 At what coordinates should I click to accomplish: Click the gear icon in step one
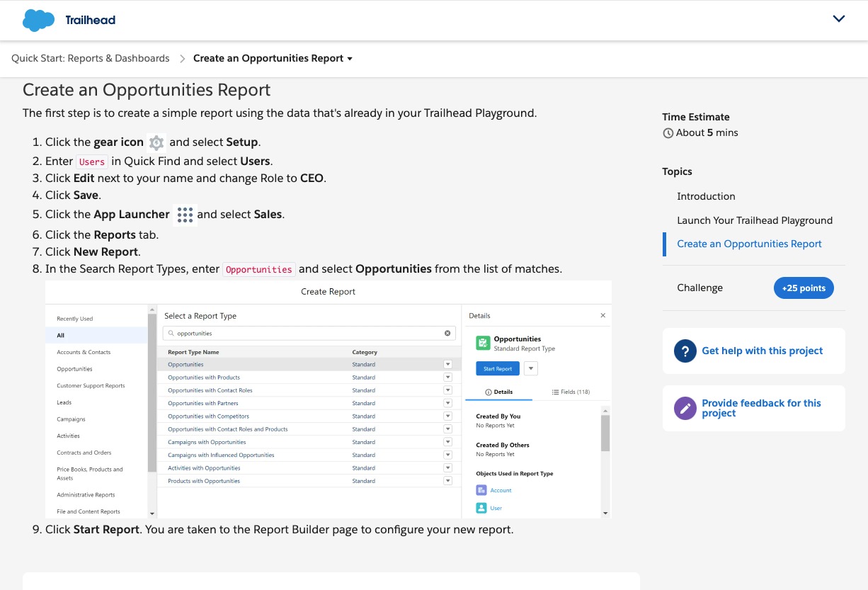tap(156, 142)
